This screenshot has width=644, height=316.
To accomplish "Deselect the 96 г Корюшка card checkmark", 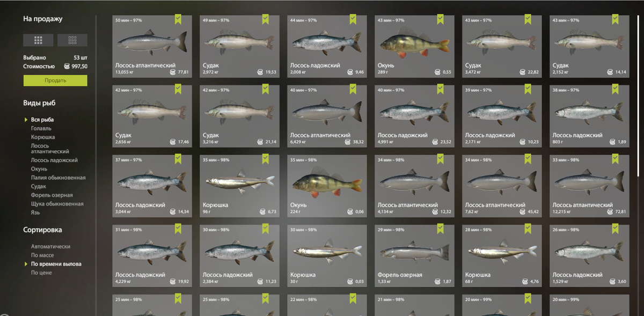I will [x=266, y=159].
